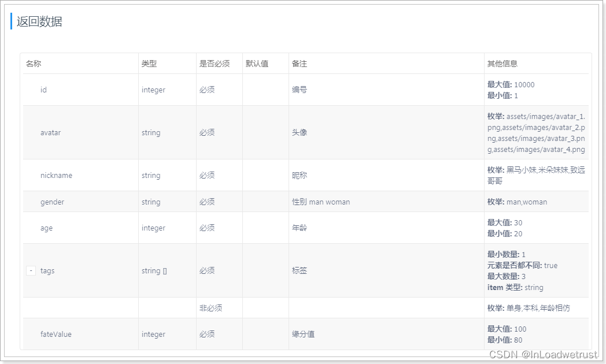Click the integer type of fateValue row
606x364 pixels.
(x=153, y=335)
